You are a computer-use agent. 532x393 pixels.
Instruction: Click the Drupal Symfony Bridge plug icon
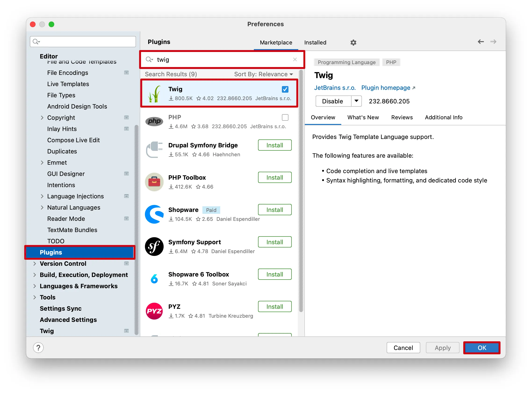154,150
